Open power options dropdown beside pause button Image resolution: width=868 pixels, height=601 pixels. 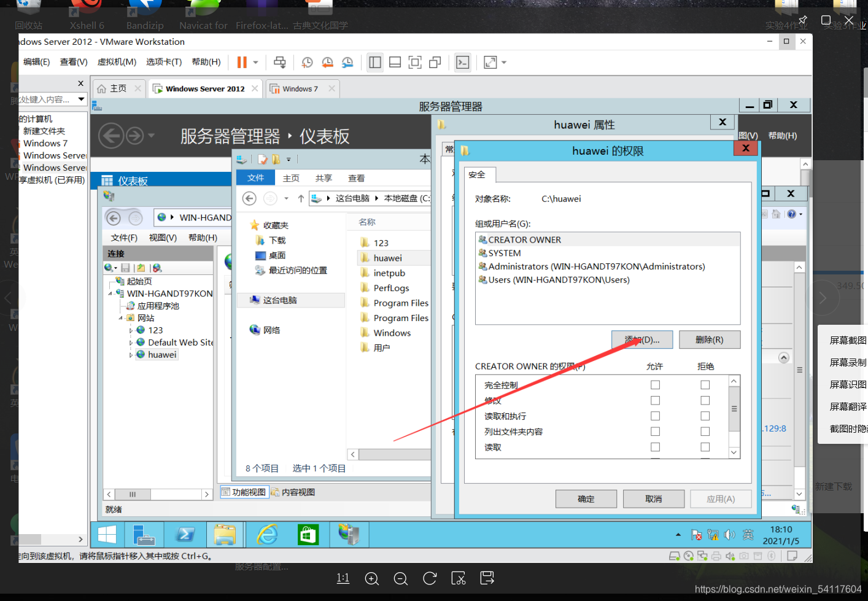tap(256, 62)
